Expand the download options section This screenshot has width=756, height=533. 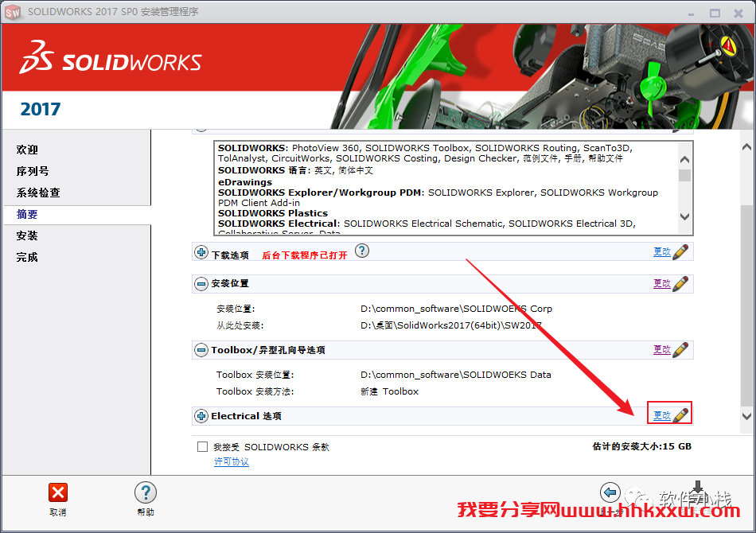point(201,252)
